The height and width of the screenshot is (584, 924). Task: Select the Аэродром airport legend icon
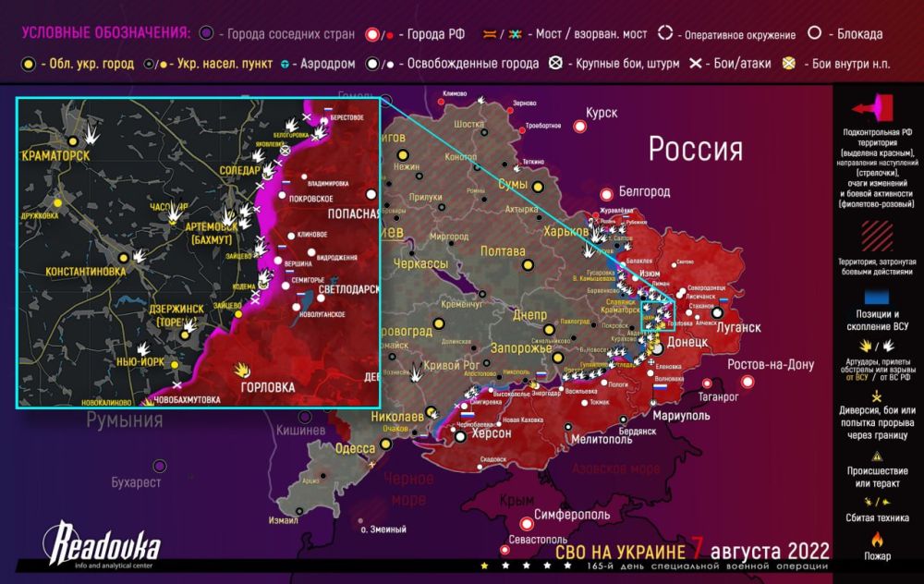[x=286, y=66]
